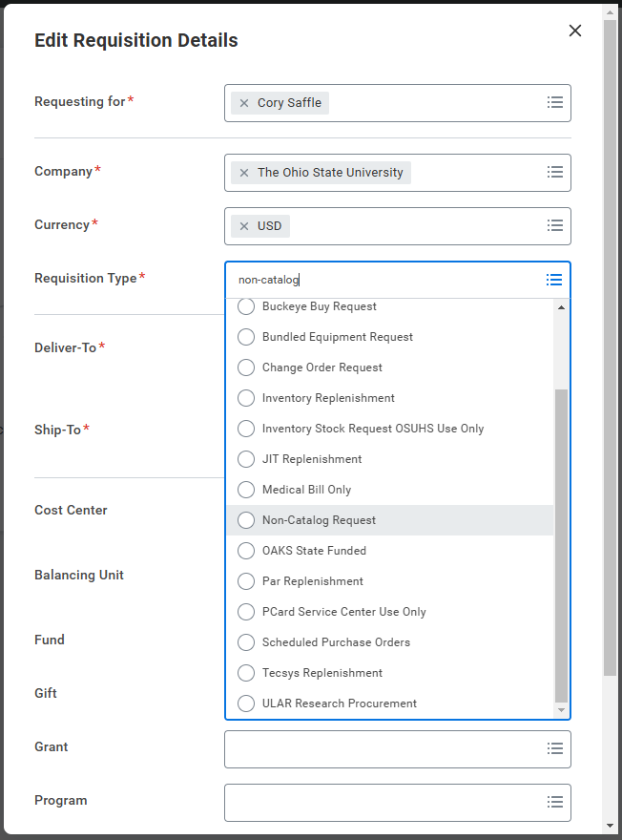
Task: Open prompt list icon for Requesting for
Action: (554, 103)
